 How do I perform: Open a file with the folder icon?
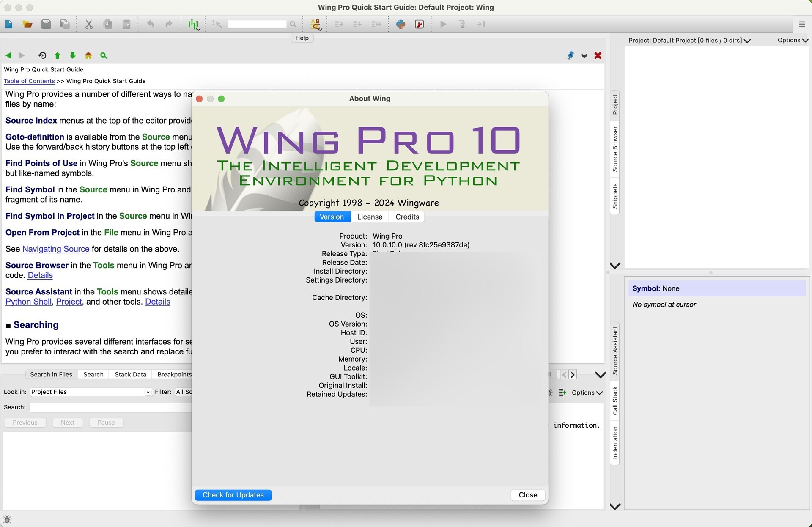(x=27, y=24)
